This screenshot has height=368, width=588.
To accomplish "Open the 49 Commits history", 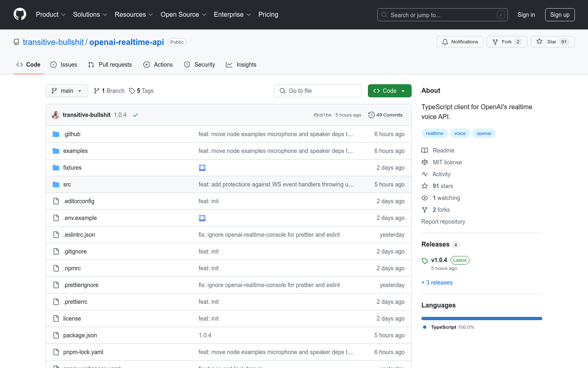I will click(385, 115).
